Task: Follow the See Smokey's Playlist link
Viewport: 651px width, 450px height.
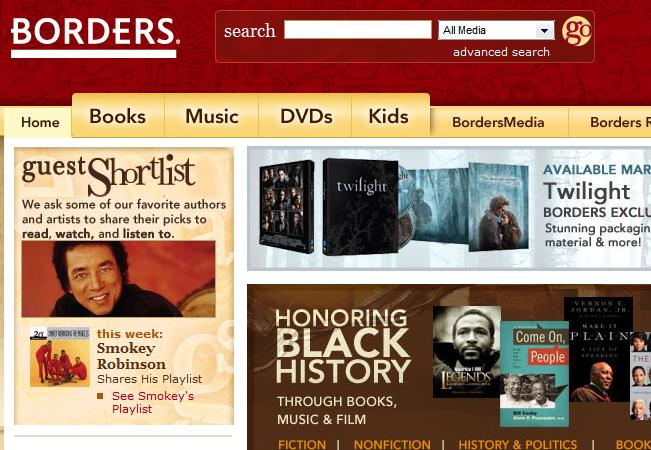Action: pyautogui.click(x=153, y=402)
